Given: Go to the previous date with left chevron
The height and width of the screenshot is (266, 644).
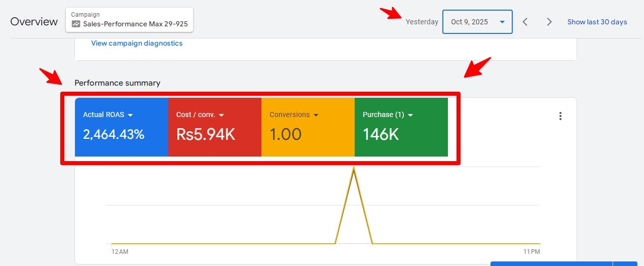Looking at the screenshot, I should click(x=525, y=22).
